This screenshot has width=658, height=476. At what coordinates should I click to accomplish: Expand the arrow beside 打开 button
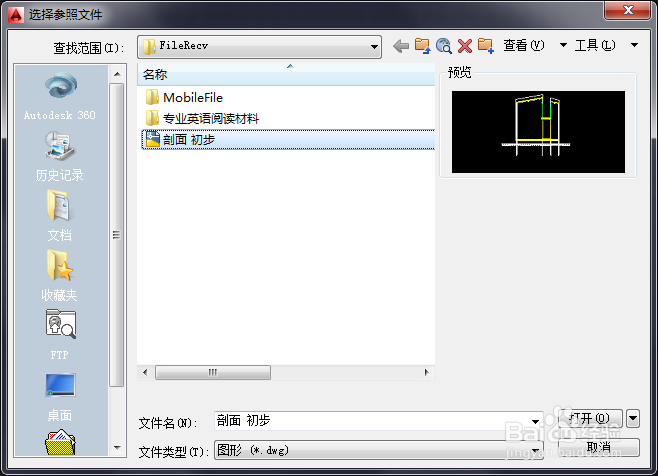pyautogui.click(x=633, y=418)
